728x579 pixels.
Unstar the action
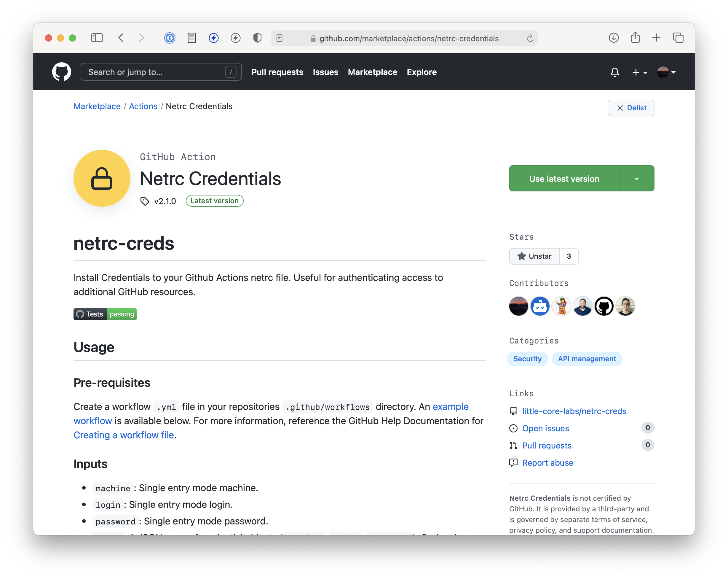pyautogui.click(x=534, y=256)
